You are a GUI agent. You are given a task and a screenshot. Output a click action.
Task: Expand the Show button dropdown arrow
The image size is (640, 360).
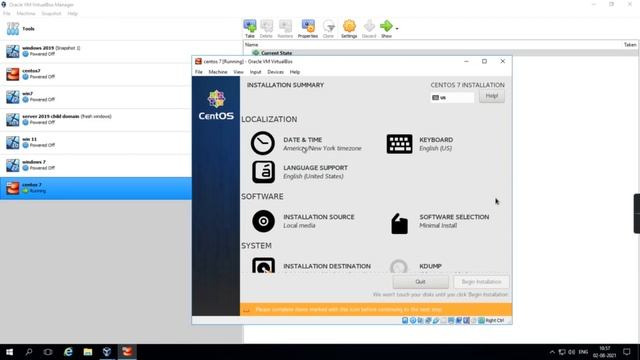tap(397, 29)
